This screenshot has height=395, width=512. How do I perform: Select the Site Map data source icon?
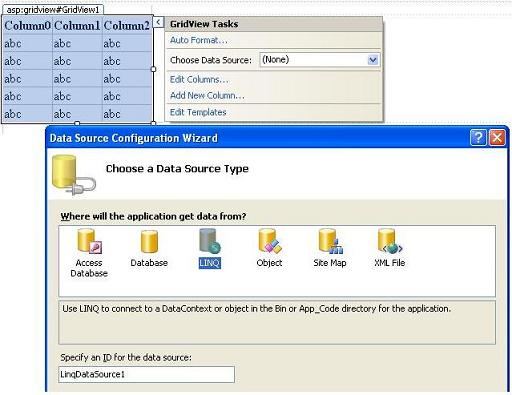[x=330, y=249]
